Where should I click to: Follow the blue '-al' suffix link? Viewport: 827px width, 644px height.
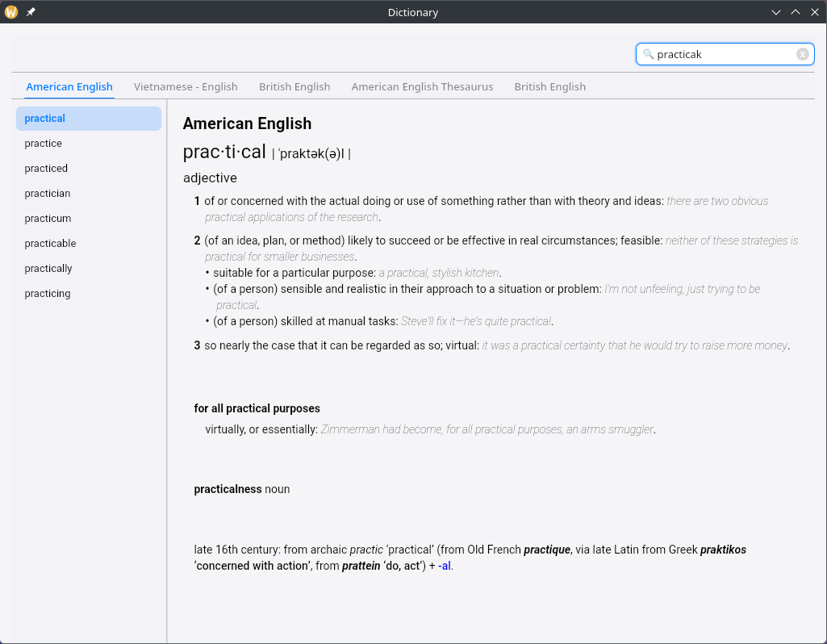[x=444, y=566]
